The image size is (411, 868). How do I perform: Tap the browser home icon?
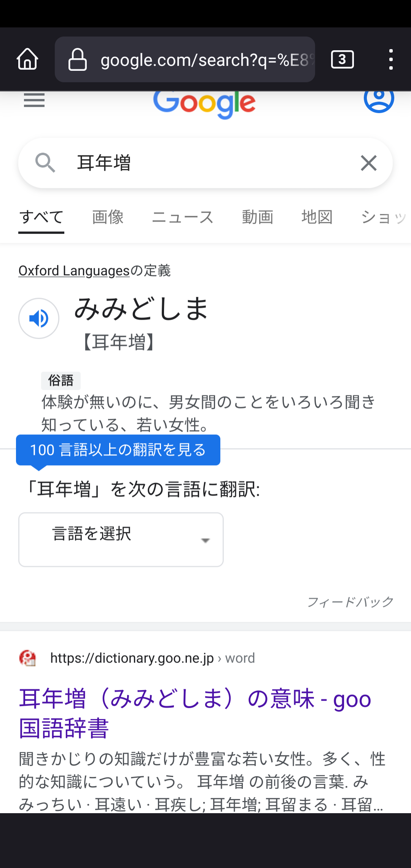[27, 59]
